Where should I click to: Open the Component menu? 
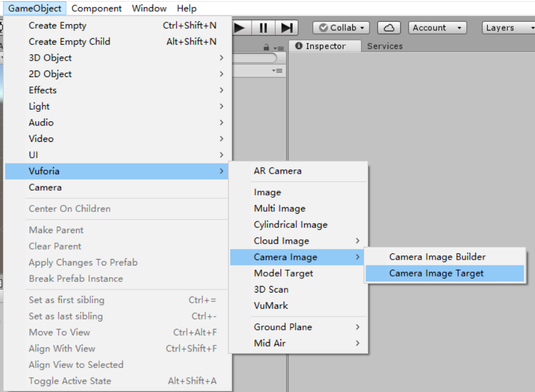pyautogui.click(x=97, y=8)
